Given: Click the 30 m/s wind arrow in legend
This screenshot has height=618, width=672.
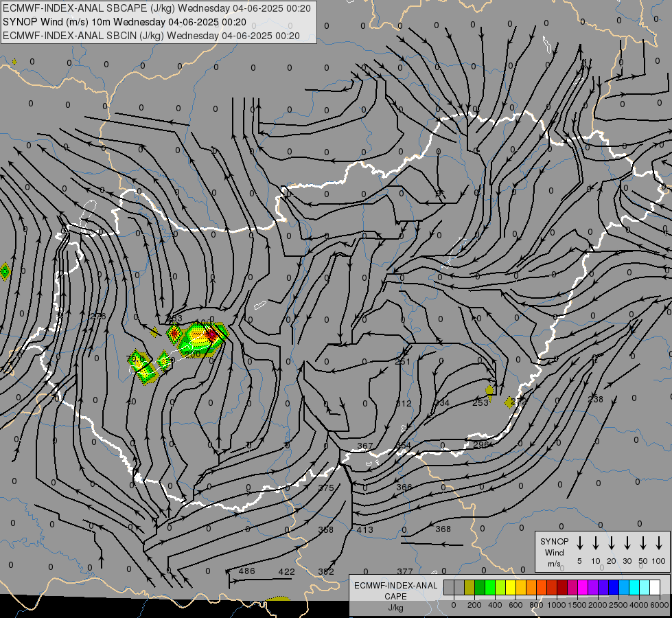Looking at the screenshot, I should point(627,543).
